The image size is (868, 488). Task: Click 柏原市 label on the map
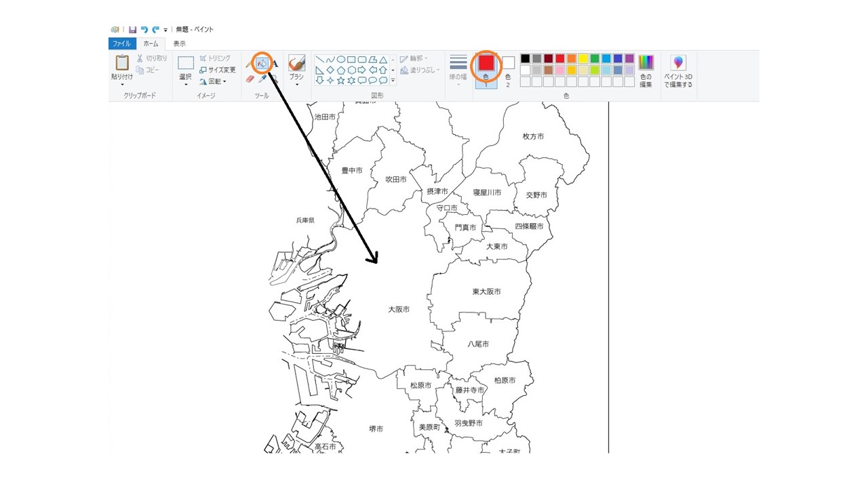point(505,381)
